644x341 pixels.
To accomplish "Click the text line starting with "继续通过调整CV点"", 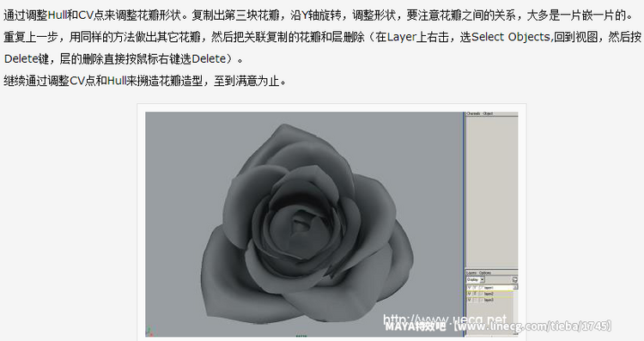I will (x=144, y=81).
